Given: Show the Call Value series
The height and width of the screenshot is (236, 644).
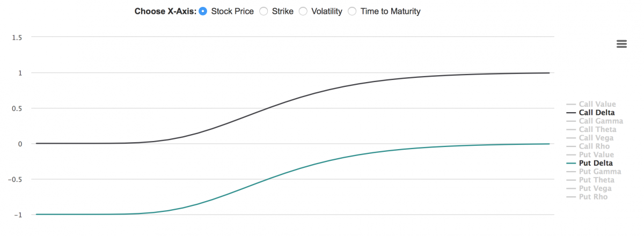Looking at the screenshot, I should [x=597, y=104].
